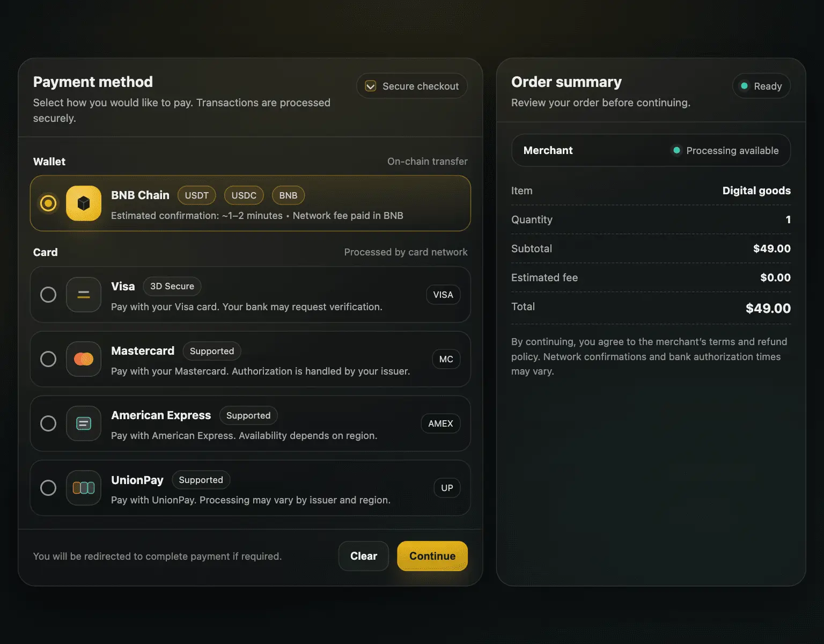Click the UP network badge
The height and width of the screenshot is (644, 824).
tap(447, 488)
